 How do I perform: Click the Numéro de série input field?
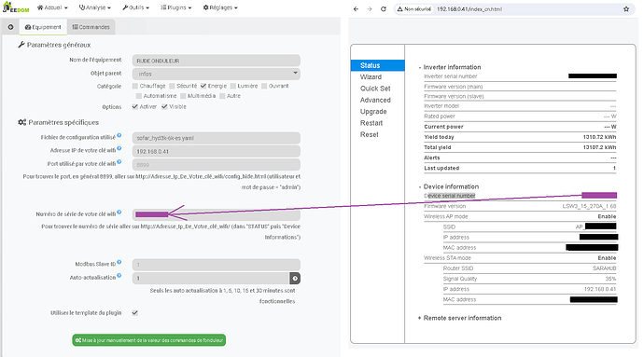[216, 214]
